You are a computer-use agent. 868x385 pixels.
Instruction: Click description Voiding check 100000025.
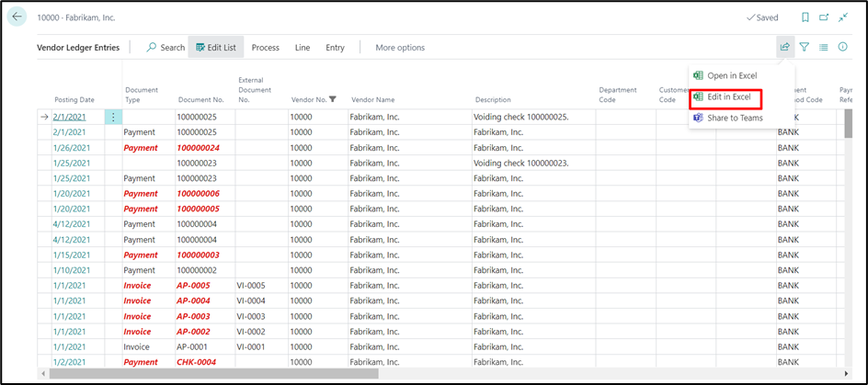point(521,118)
